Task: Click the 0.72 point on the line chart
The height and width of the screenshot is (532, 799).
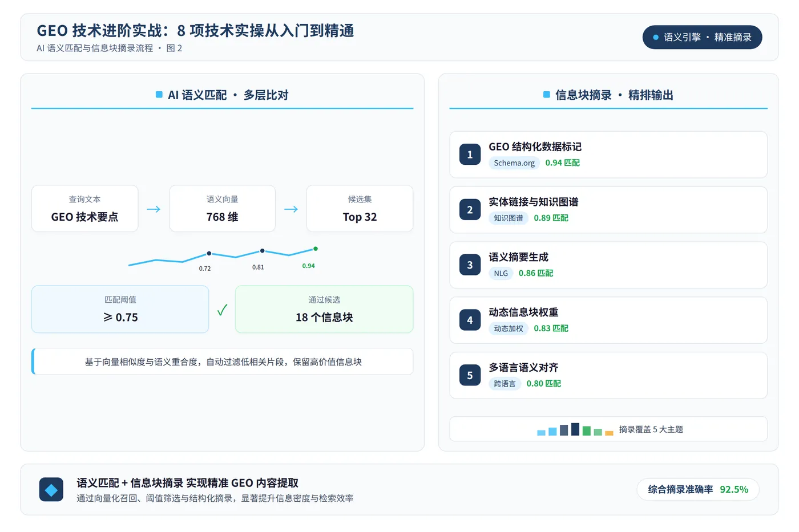Action: tap(209, 253)
